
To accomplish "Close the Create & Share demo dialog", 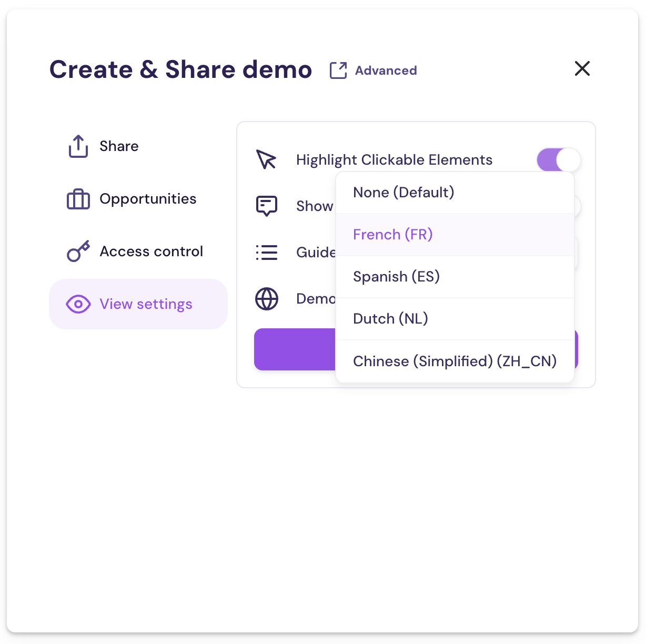I will 582,68.
